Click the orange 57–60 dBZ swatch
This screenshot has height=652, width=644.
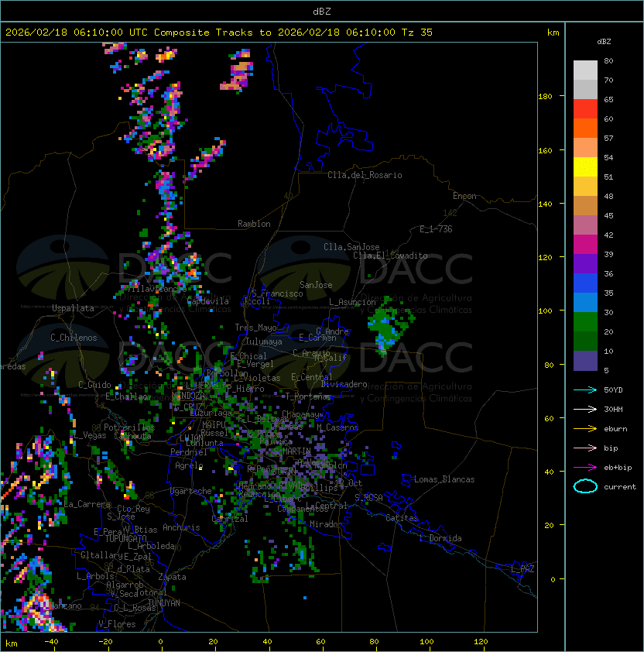tap(585, 128)
